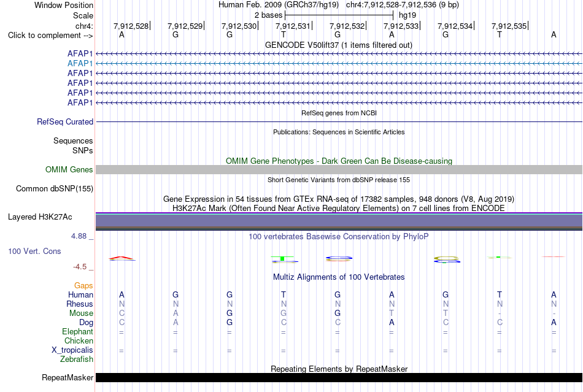Click the OMIM Genes track label
This screenshot has height=392, width=583.
click(69, 170)
